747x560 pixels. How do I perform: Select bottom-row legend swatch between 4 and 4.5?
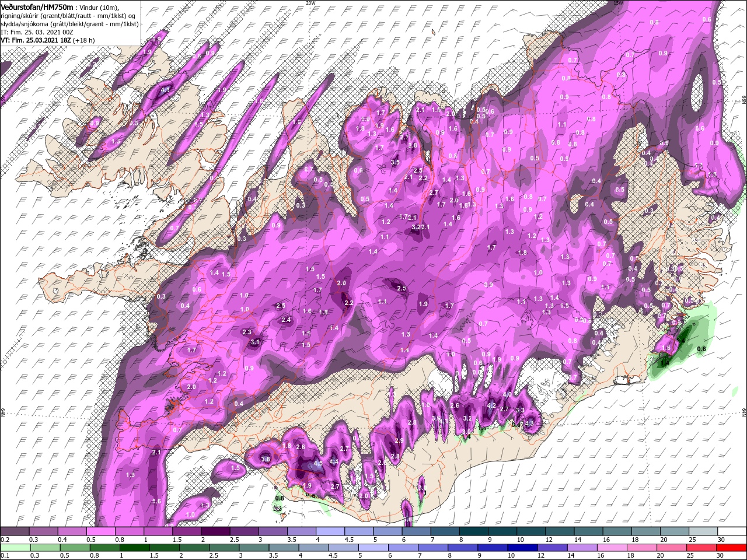314,548
